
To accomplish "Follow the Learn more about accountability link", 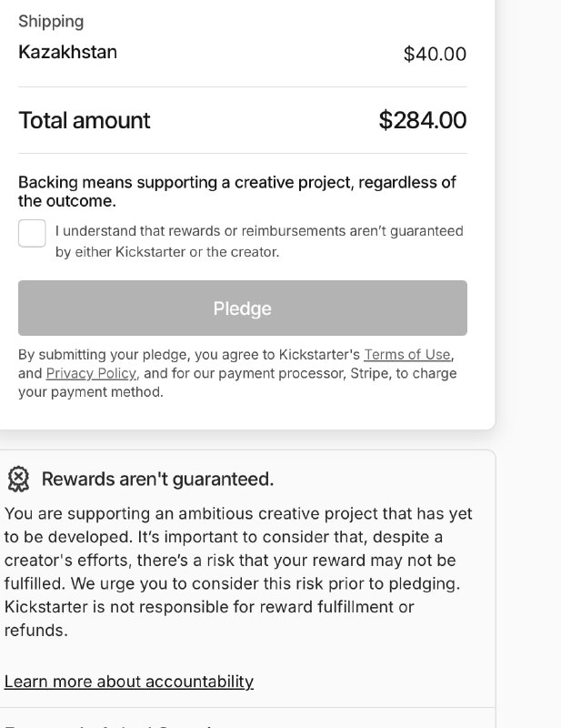I will click(128, 681).
